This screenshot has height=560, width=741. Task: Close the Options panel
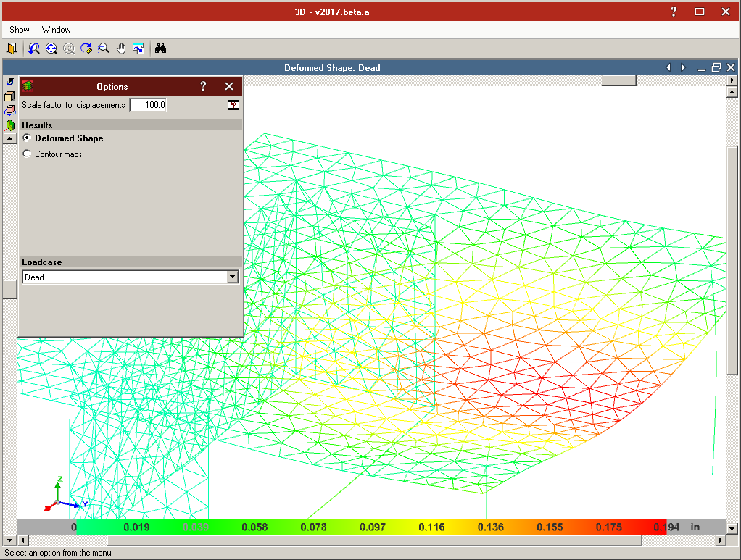tap(229, 86)
